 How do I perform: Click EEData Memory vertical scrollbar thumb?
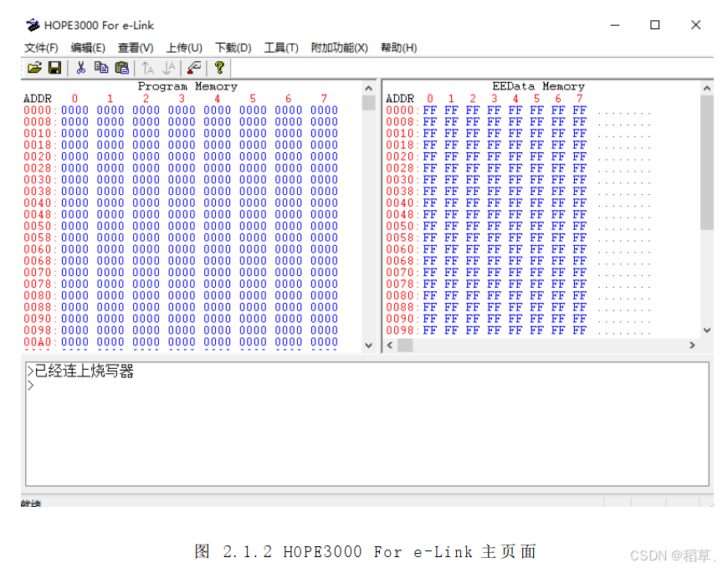coord(706,162)
